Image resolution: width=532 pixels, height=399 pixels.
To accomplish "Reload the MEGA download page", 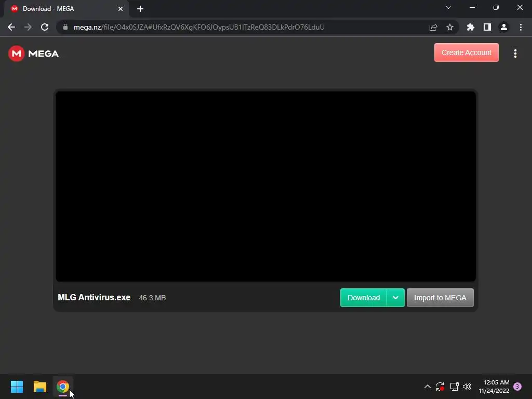I will coord(45,27).
